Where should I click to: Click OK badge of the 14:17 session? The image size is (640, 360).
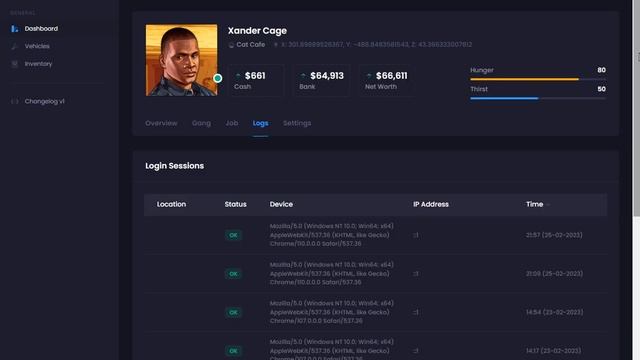(x=233, y=351)
